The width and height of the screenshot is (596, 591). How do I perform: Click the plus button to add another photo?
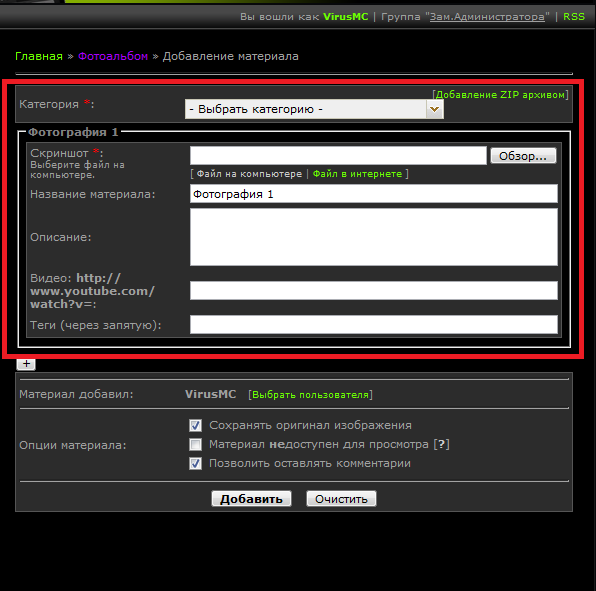(26, 364)
